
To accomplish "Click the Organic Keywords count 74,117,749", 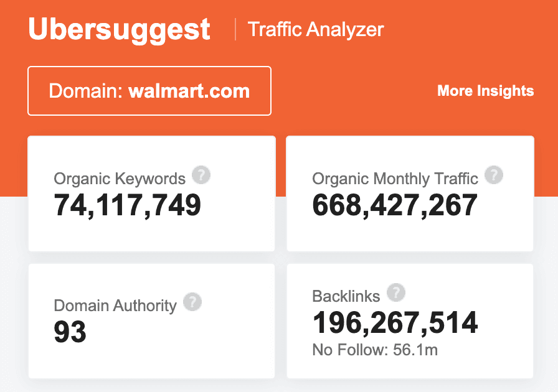I will pyautogui.click(x=128, y=205).
